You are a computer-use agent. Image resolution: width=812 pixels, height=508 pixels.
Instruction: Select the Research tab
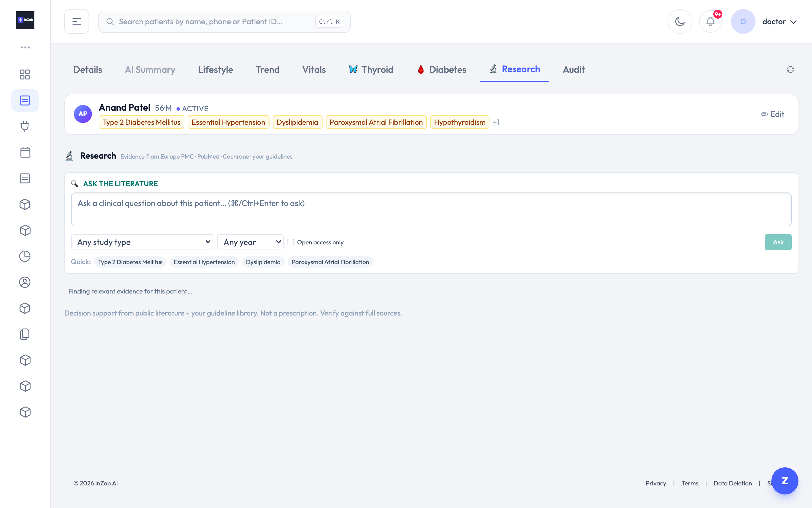click(x=514, y=69)
